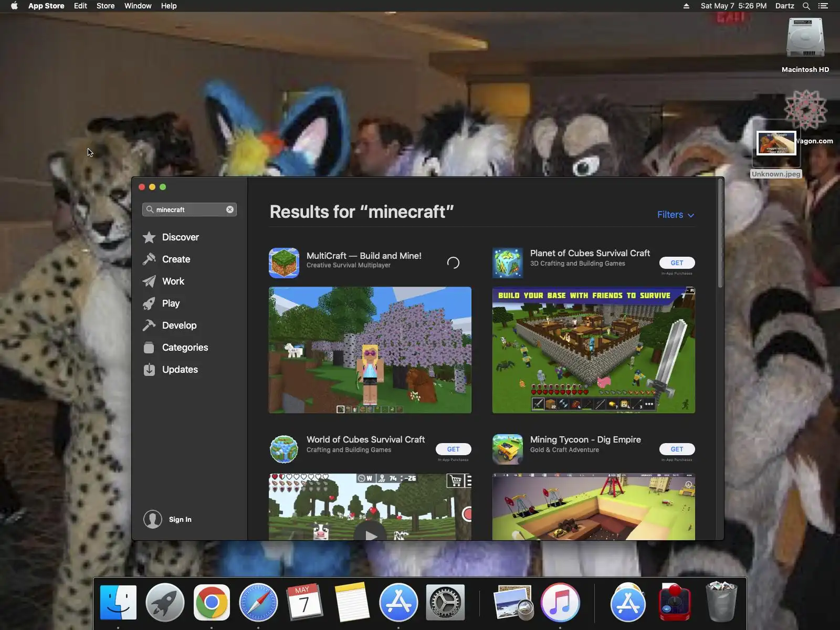Open the Work section paper plane icon

pyautogui.click(x=149, y=281)
